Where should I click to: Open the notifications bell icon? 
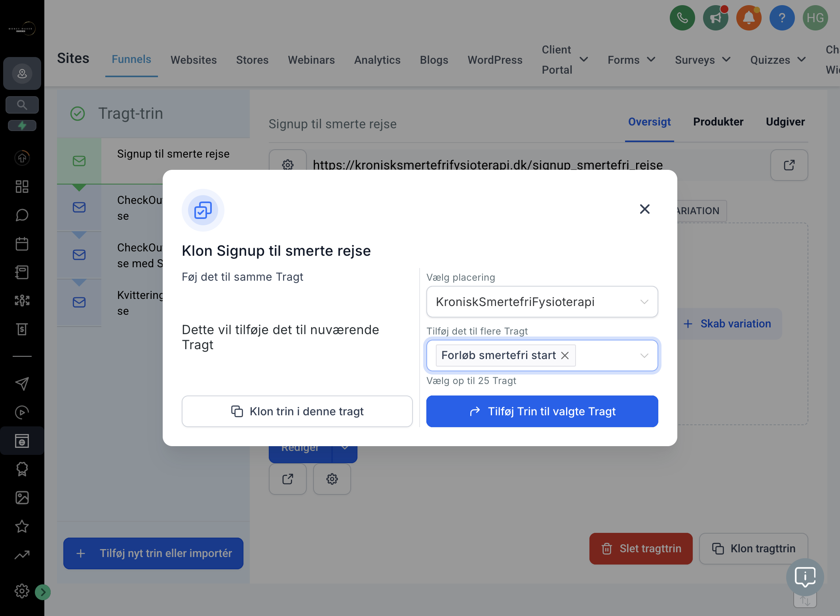[749, 18]
